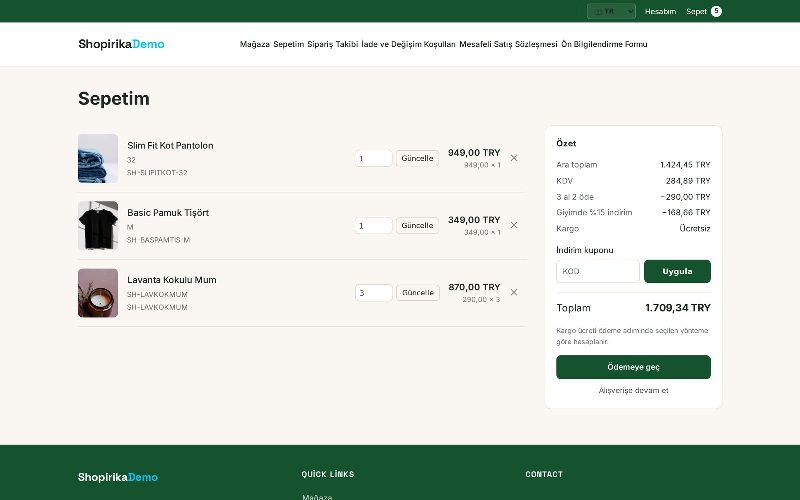Open Hesabım account link
The height and width of the screenshot is (500, 800).
(x=660, y=11)
